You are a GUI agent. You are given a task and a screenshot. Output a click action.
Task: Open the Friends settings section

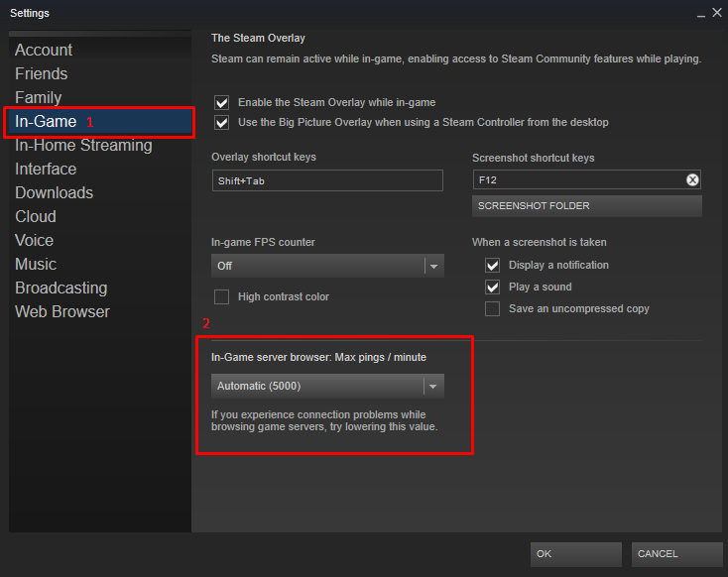pos(42,73)
